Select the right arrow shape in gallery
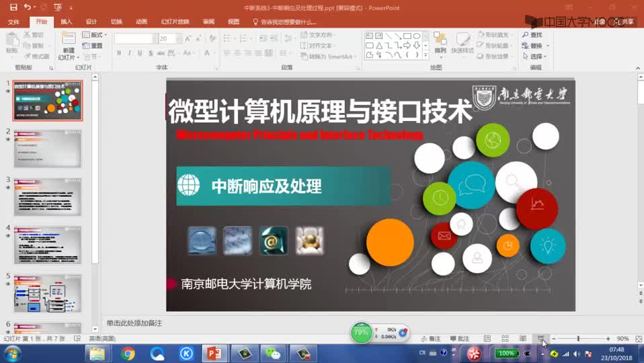The width and height of the screenshot is (644, 363). tap(407, 45)
